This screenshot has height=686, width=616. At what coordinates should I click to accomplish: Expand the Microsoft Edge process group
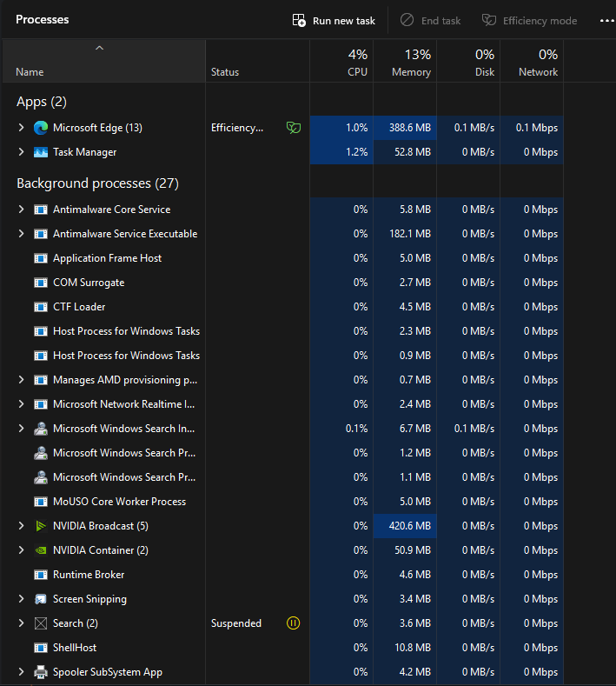pos(22,128)
